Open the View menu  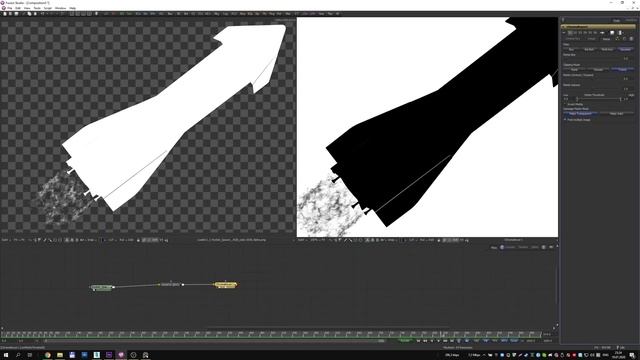(x=27, y=8)
